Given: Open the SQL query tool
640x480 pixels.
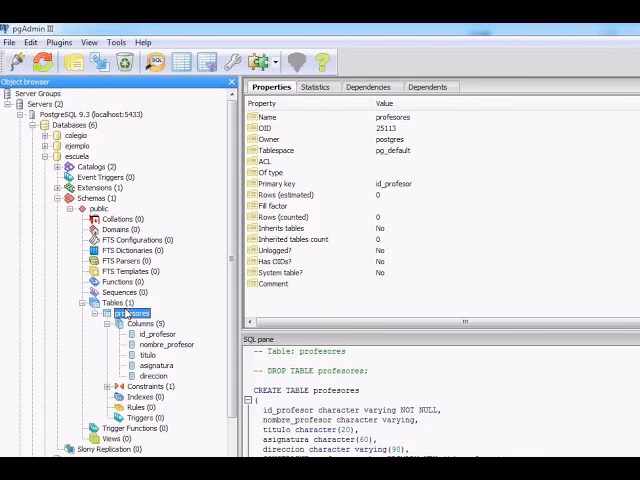Looking at the screenshot, I should click(156, 62).
